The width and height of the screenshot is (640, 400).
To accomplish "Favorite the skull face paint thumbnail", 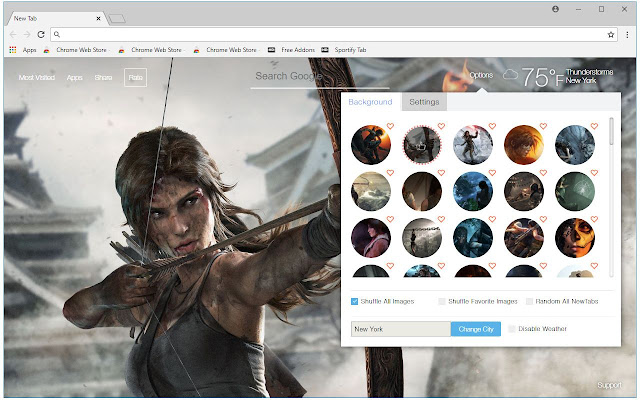I will click(x=594, y=219).
